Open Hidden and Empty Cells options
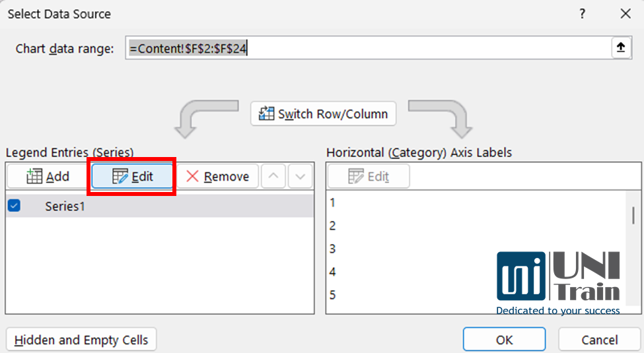The height and width of the screenshot is (353, 644). (x=81, y=340)
